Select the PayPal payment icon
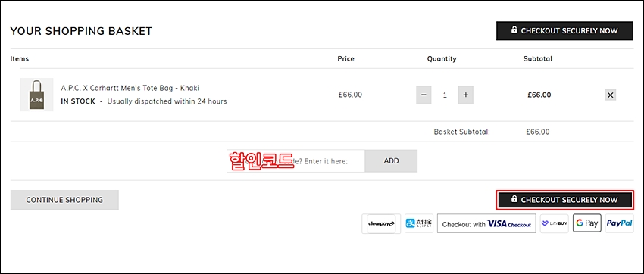The width and height of the screenshot is (644, 274). click(619, 223)
